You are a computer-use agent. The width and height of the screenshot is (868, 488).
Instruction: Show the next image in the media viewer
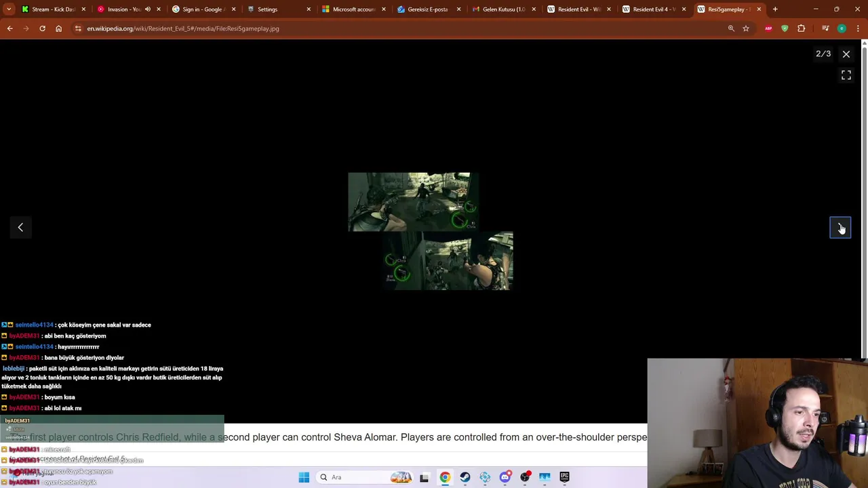pos(840,228)
